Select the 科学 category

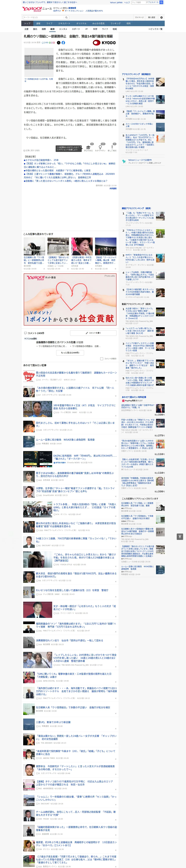point(95,29)
